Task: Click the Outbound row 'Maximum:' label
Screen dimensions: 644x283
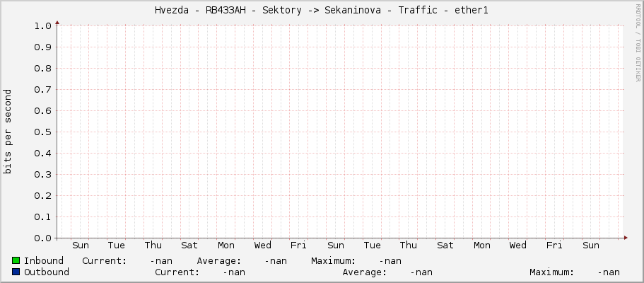Action: [x=552, y=272]
